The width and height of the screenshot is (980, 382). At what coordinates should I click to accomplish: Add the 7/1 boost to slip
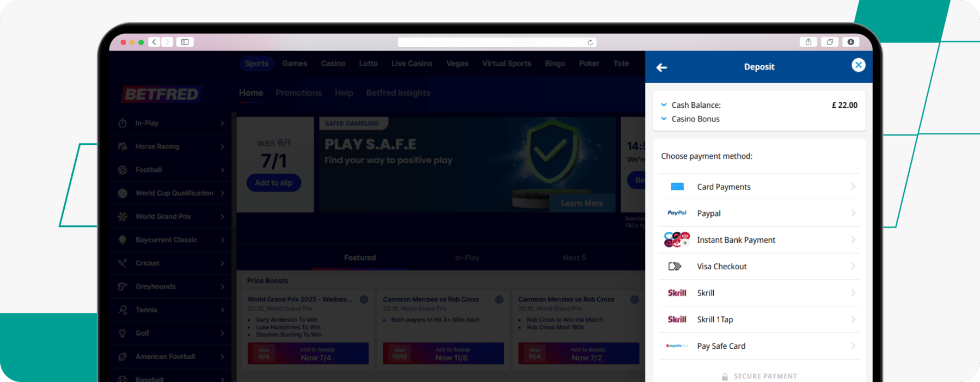(274, 183)
